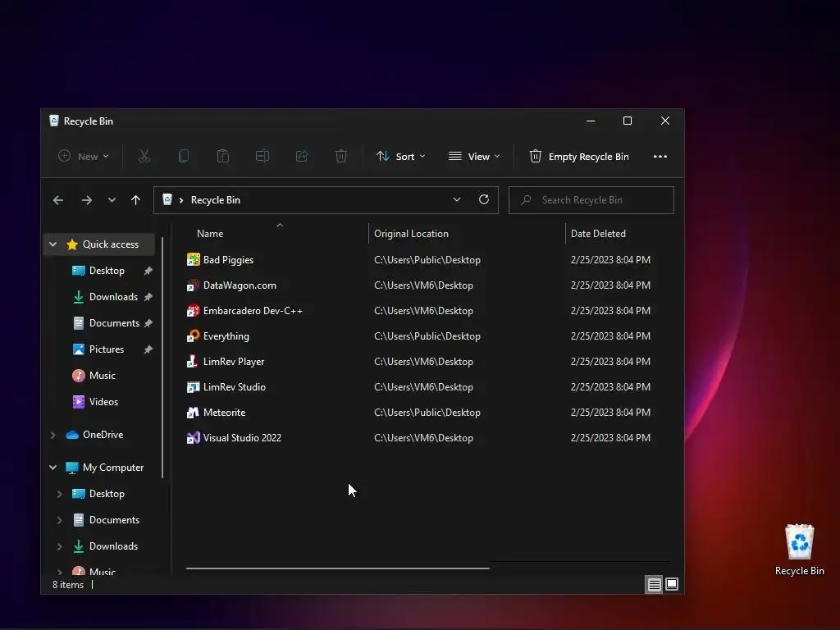Open the See more ellipsis menu
This screenshot has width=840, height=630.
click(x=660, y=156)
